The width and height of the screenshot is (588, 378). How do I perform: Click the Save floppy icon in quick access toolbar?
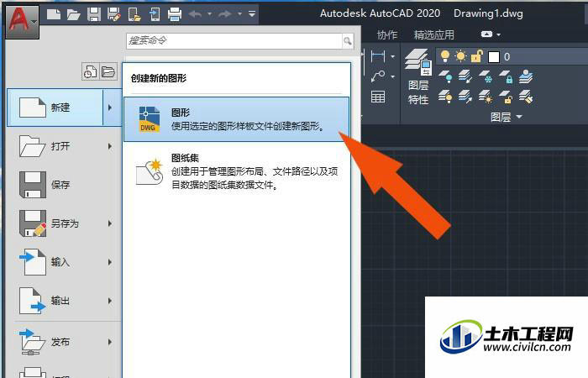click(x=94, y=14)
